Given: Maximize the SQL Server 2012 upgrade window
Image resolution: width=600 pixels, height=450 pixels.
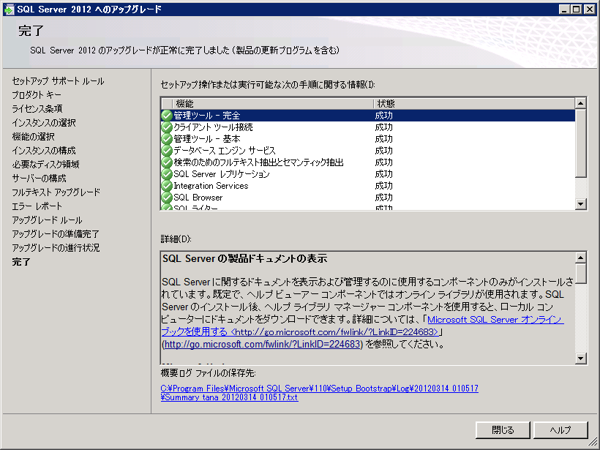Looking at the screenshot, I should click(577, 9).
